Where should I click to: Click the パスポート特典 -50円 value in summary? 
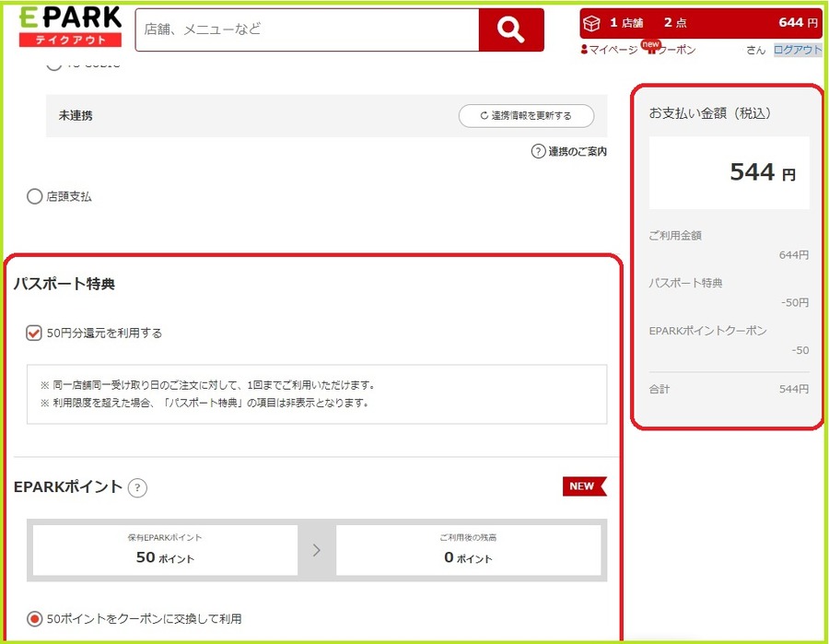tap(795, 303)
